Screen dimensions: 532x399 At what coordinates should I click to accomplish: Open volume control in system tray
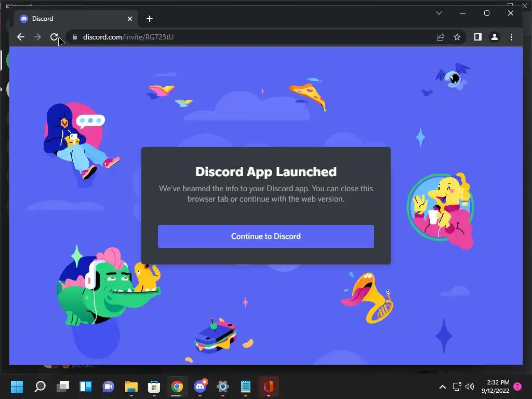pos(470,387)
